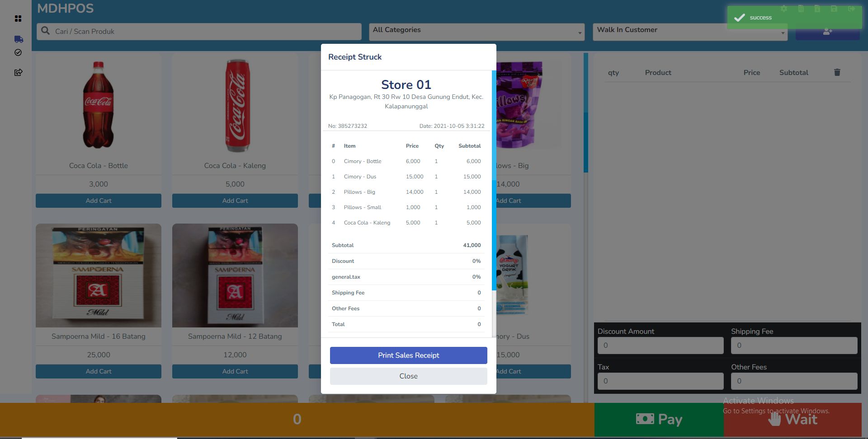This screenshot has height=439, width=868.
Task: Click the receipt date 2021-10-05 3:31:22
Action: 452,126
